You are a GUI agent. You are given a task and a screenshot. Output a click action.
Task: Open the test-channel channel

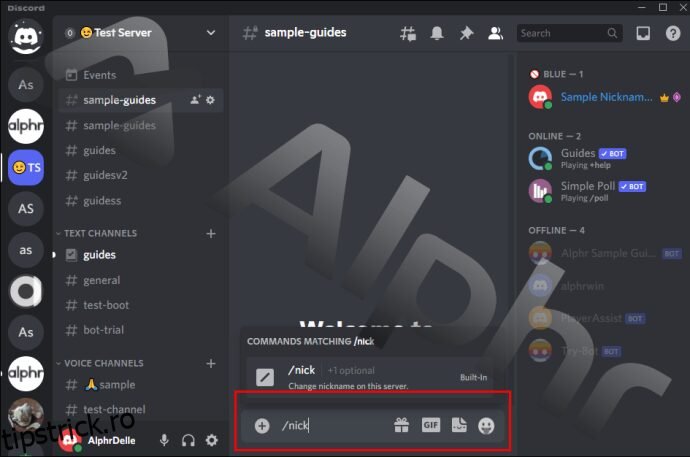point(140,410)
